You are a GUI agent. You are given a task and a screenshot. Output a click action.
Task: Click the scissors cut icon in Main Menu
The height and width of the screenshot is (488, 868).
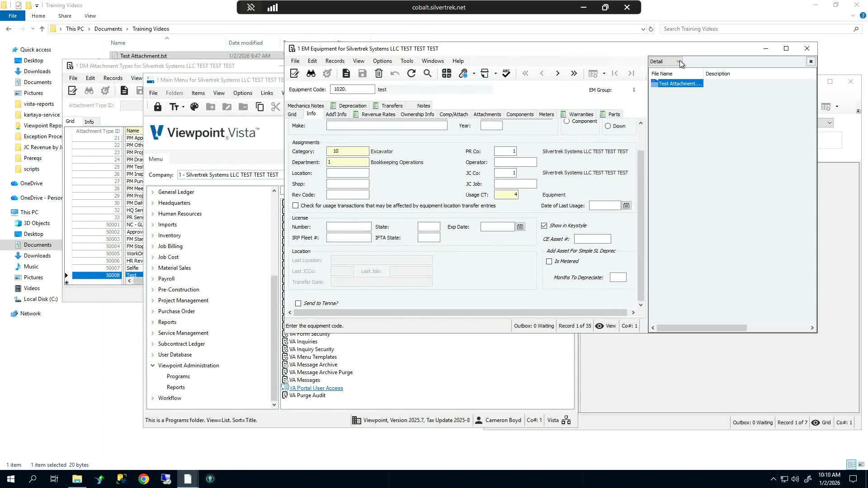(x=275, y=107)
